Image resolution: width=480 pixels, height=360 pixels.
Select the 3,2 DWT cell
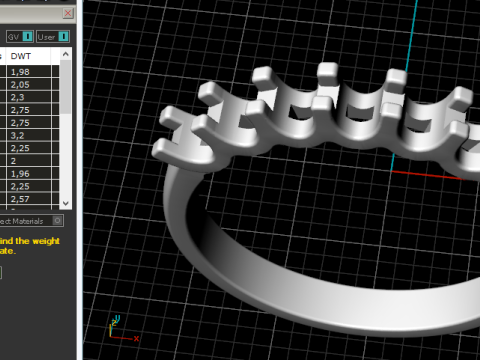coord(29,135)
